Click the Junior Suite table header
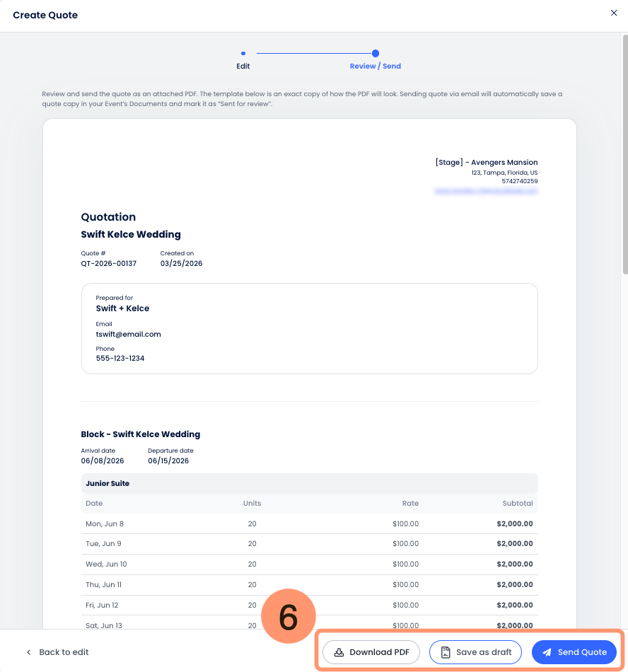Viewport: 628px width, 672px height. pos(107,484)
